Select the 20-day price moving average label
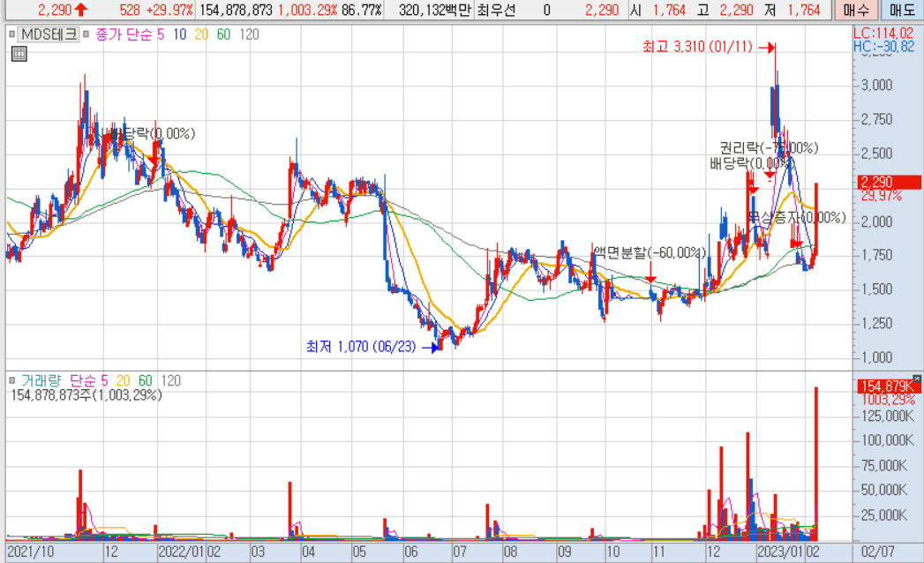Viewport: 924px width, 563px height. [x=201, y=34]
